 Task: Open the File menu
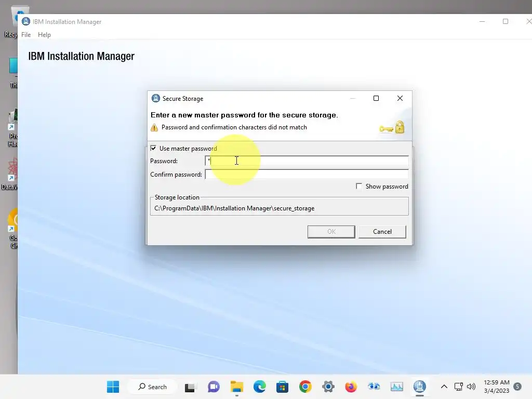tap(26, 35)
